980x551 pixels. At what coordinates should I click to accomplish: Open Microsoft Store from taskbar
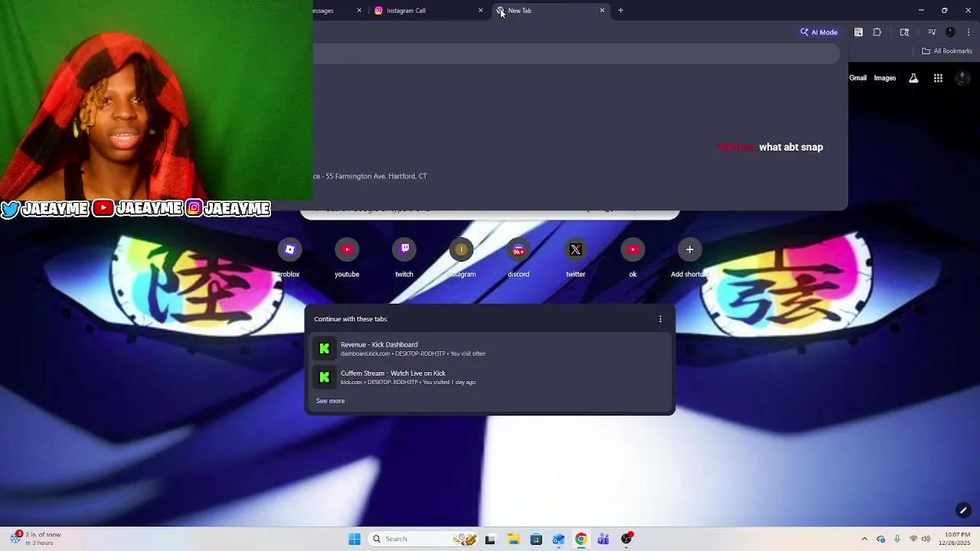pos(536,539)
